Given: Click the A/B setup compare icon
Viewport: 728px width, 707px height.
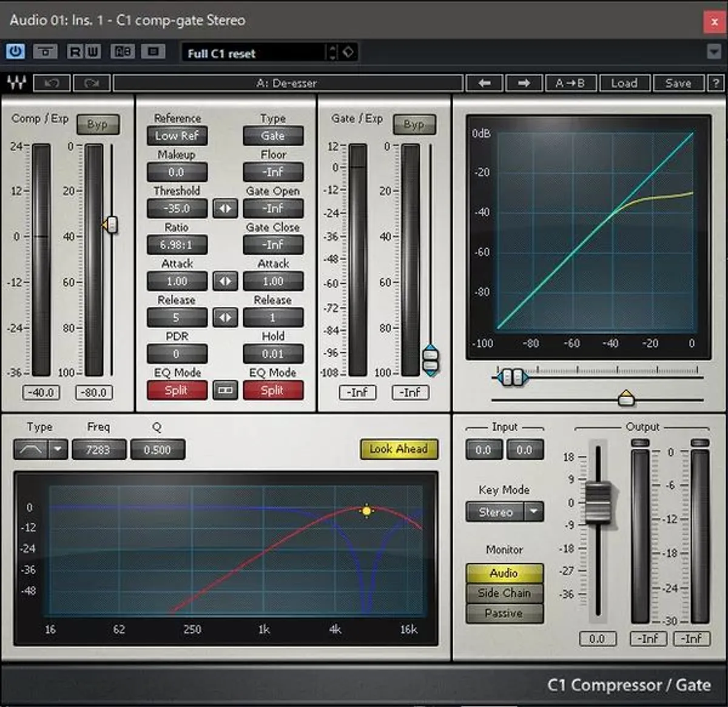Looking at the screenshot, I should click(x=121, y=52).
